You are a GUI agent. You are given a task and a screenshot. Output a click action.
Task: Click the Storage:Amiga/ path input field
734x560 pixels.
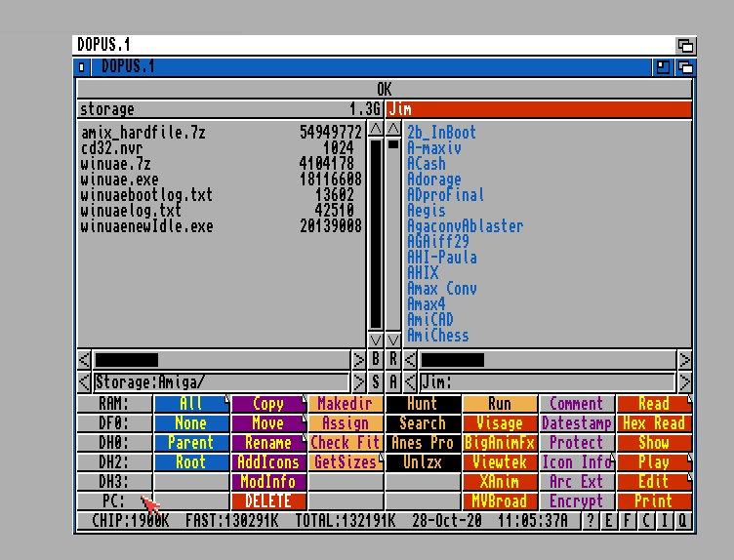click(x=222, y=382)
